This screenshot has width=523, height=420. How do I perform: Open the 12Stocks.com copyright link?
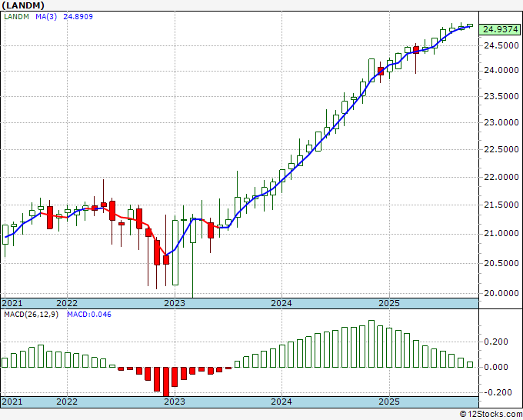point(491,414)
